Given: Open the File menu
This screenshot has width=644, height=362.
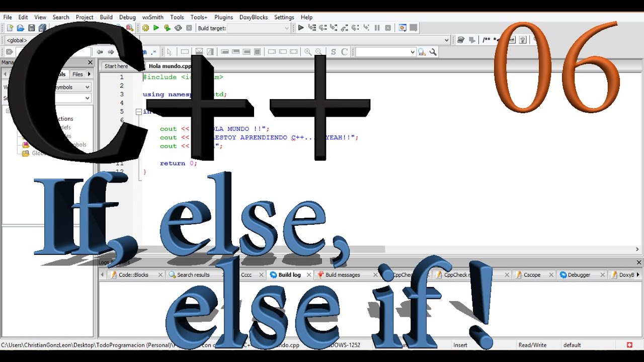Looking at the screenshot, I should [8, 17].
